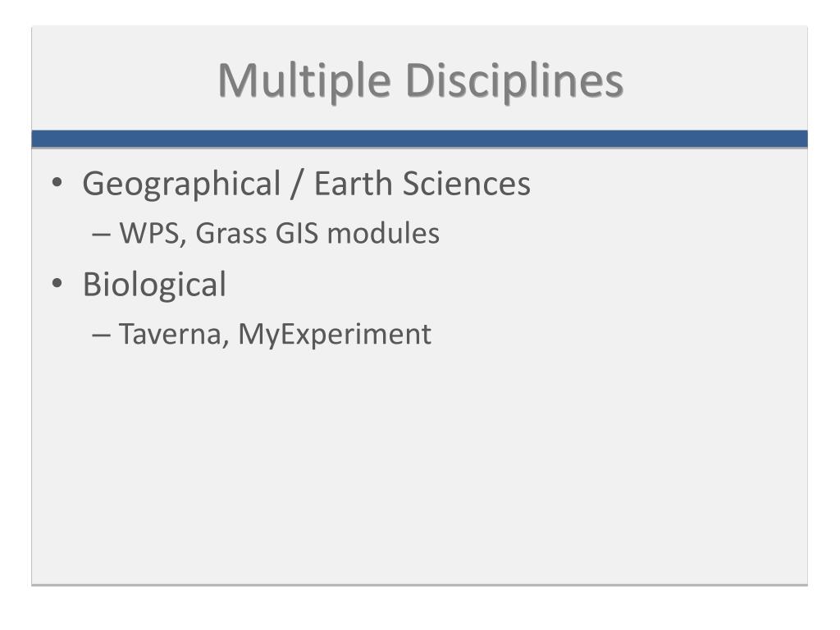Click the word Disciplines in the title
Image resolution: width=840 pixels, height=630 pixels.
tap(515, 80)
